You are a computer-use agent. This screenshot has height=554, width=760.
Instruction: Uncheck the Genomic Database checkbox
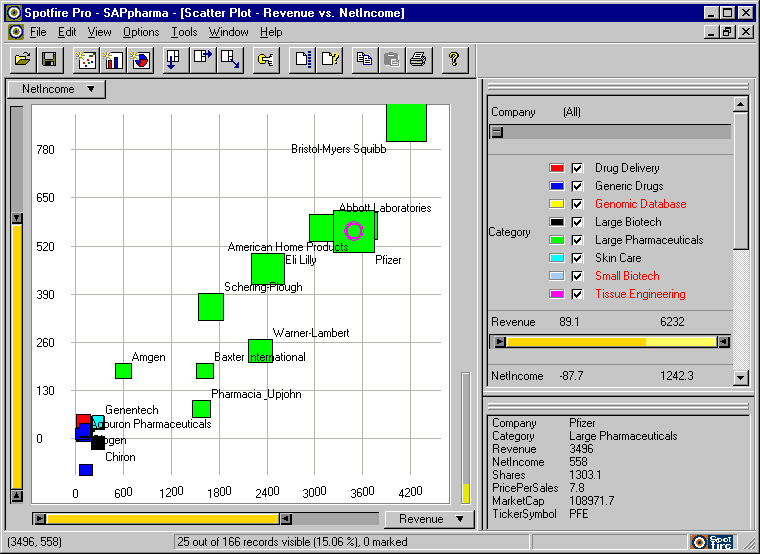coord(577,204)
